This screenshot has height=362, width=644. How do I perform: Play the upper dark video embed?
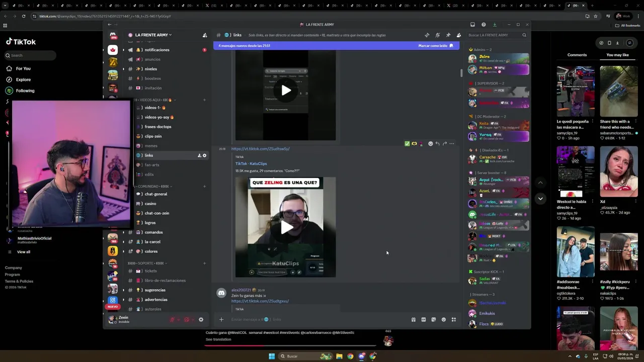tap(286, 90)
